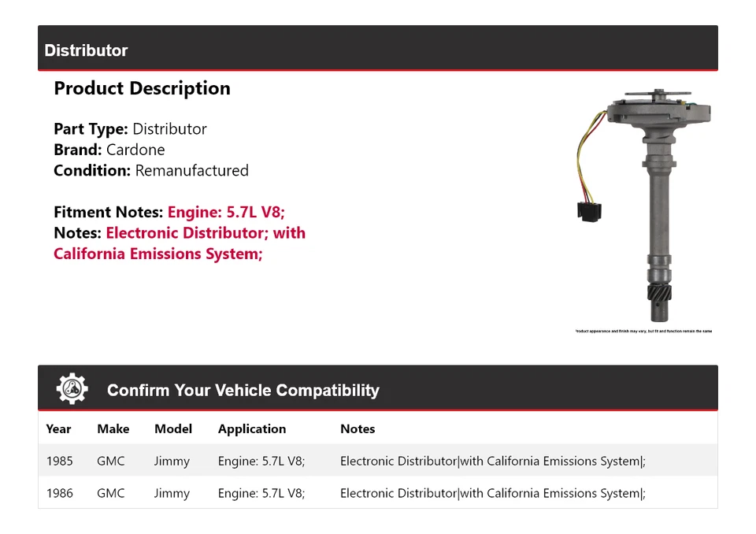Screen dimensions: 756x534
Task: Click the Distributor header title
Action: (86, 50)
